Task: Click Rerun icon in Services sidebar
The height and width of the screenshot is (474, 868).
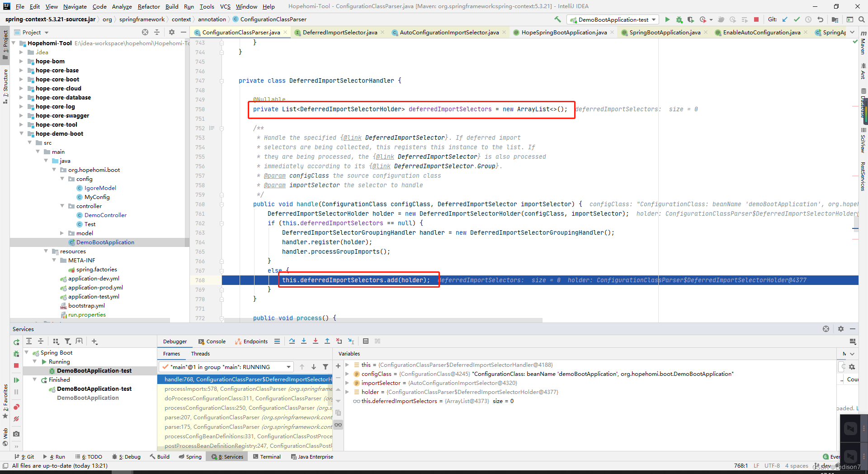Action: 16,342
